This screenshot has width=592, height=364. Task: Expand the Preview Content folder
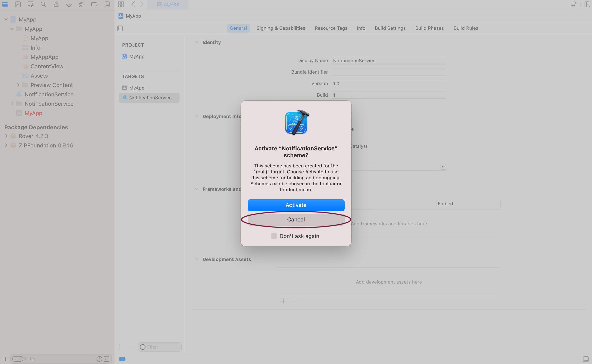[18, 85]
